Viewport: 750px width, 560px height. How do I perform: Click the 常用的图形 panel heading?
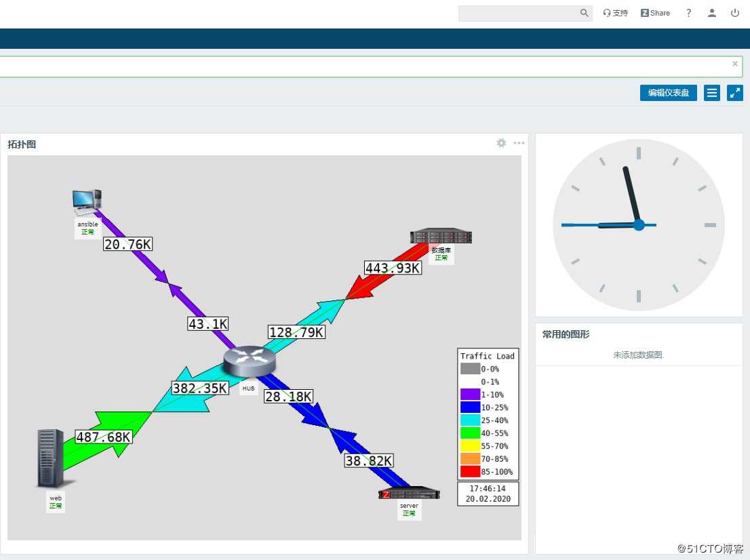(x=566, y=334)
